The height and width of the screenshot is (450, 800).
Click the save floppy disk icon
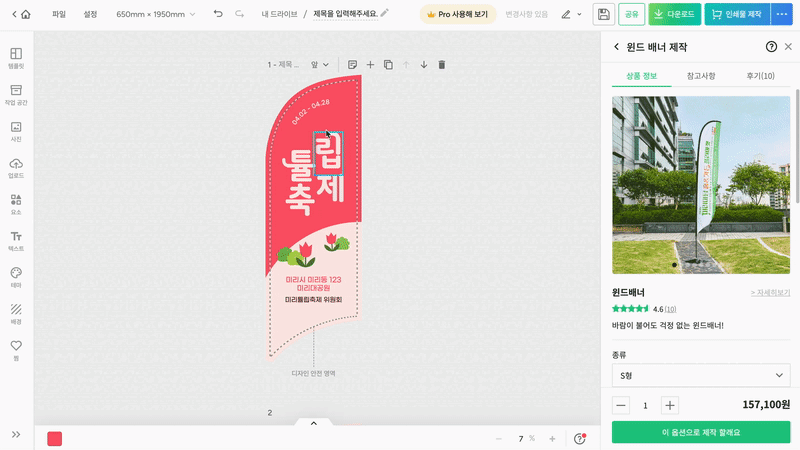pyautogui.click(x=603, y=14)
